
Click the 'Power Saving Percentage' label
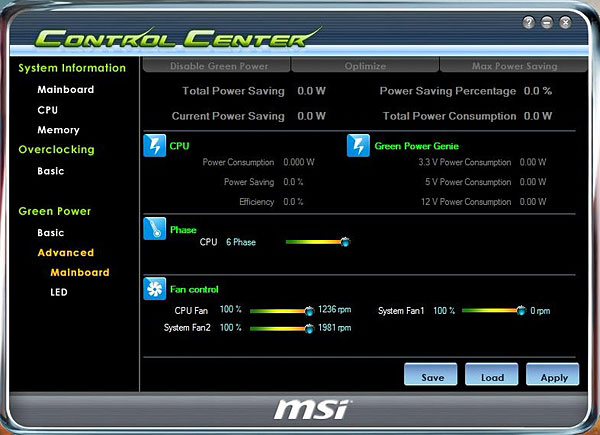[x=448, y=91]
